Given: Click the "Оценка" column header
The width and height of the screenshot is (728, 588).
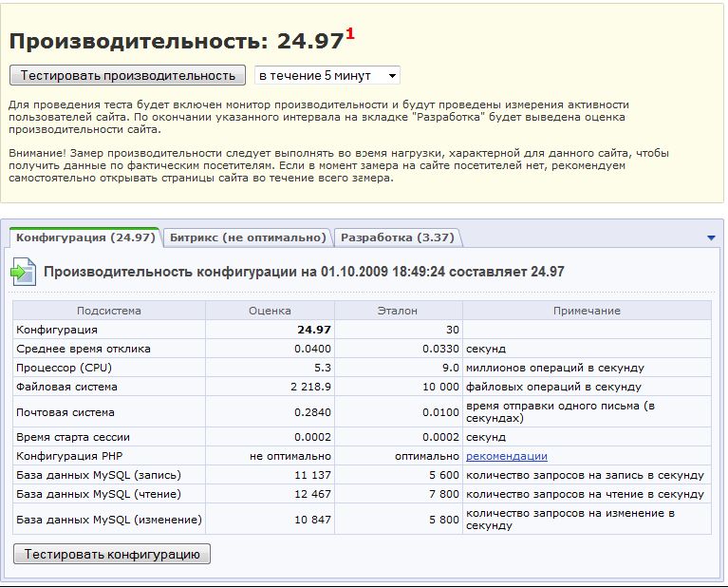Looking at the screenshot, I should click(270, 311).
